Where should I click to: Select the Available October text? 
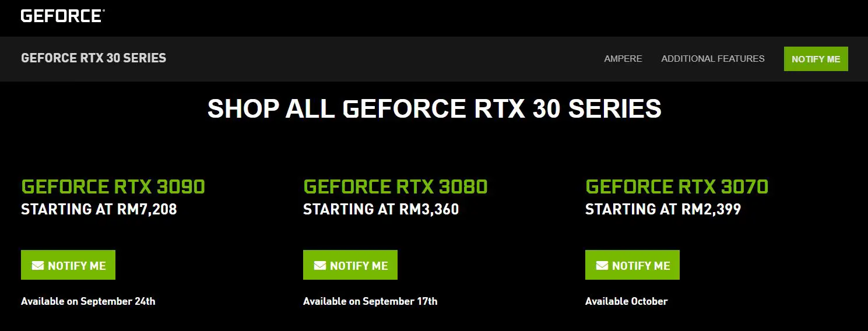pyautogui.click(x=627, y=301)
